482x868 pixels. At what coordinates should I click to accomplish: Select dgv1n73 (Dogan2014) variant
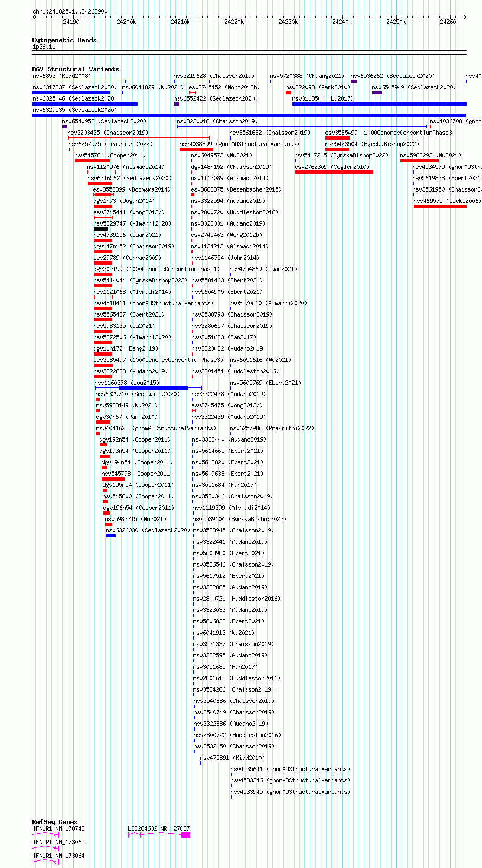(124, 201)
